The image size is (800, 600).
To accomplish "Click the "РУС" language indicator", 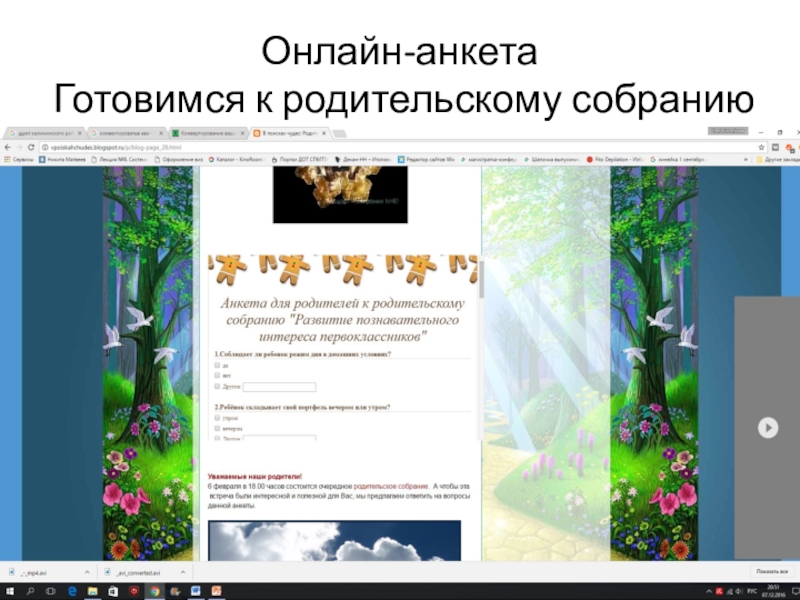I will [752, 592].
